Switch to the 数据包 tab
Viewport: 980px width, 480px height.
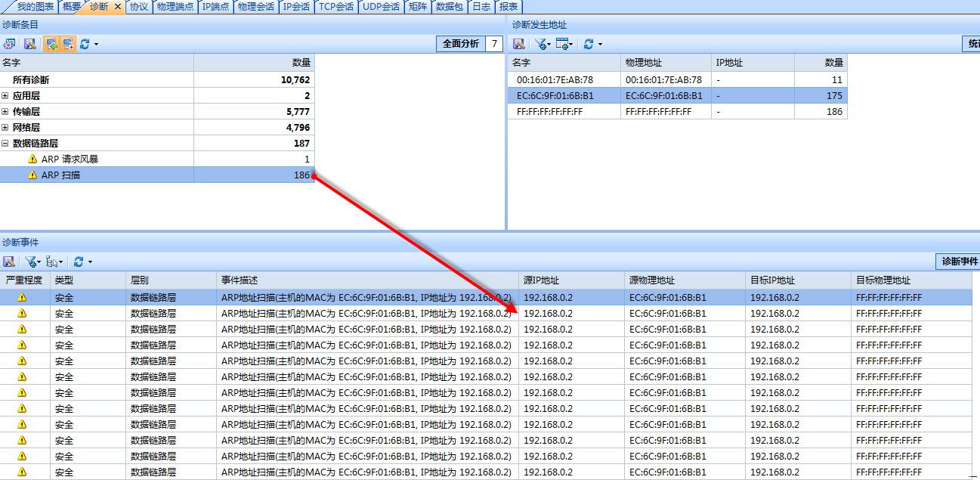[449, 7]
